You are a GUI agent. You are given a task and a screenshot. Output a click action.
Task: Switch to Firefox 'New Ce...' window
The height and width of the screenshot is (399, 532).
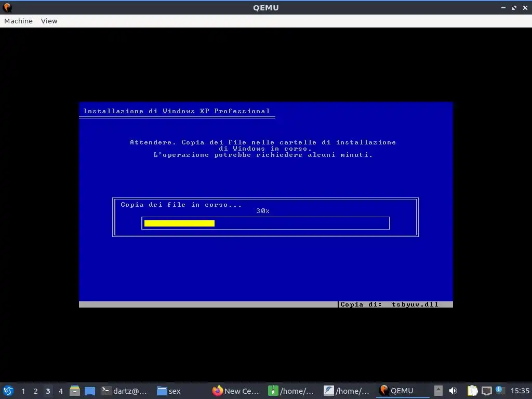[235, 391]
